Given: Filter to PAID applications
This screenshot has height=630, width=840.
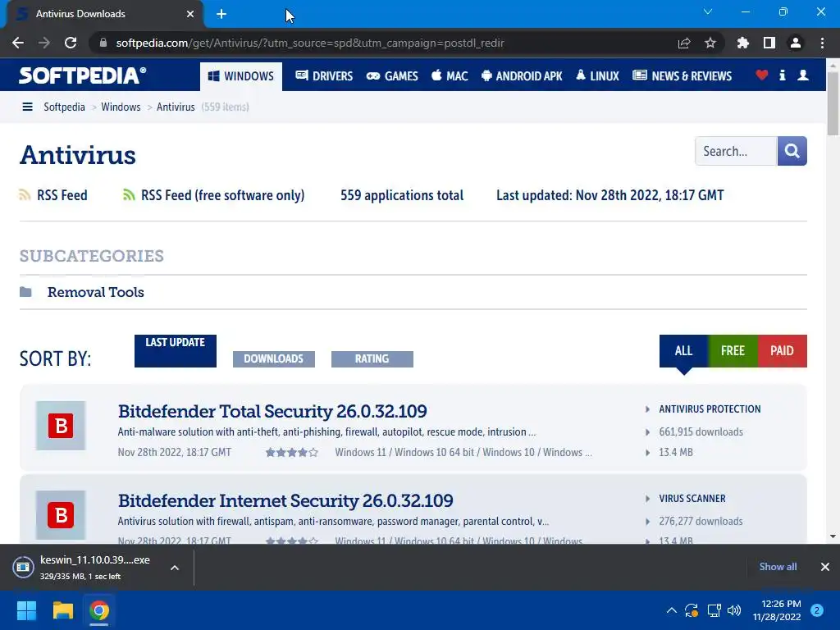Looking at the screenshot, I should tap(782, 351).
